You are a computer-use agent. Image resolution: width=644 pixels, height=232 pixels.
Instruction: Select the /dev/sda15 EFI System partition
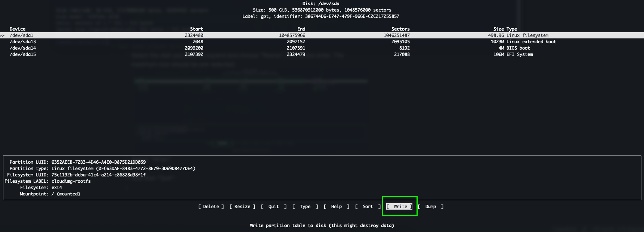(23, 54)
